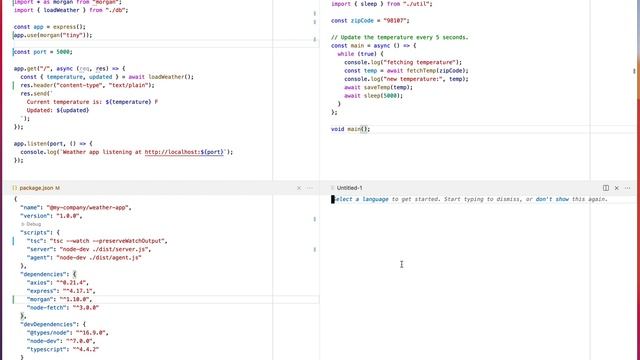Click the "typescript": "^4.4.2" line
640x360 pixels.
tap(63, 349)
